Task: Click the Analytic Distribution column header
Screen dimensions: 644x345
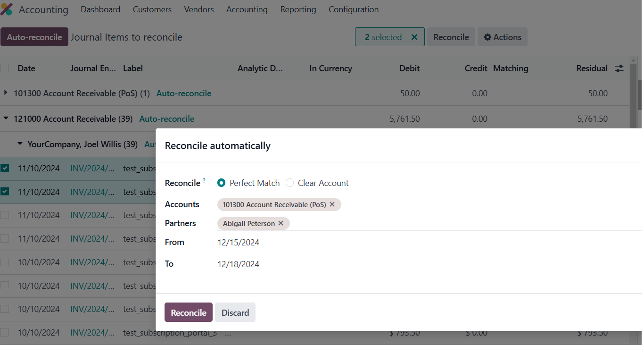Action: click(x=260, y=68)
